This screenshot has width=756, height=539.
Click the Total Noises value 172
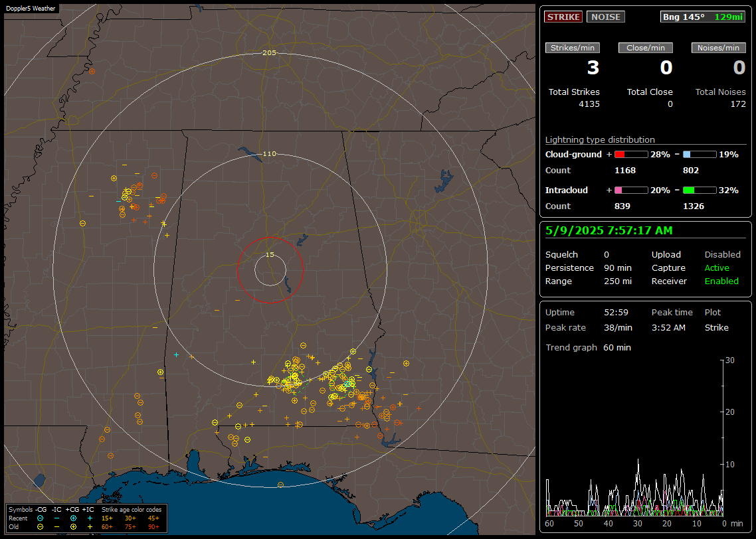(738, 104)
